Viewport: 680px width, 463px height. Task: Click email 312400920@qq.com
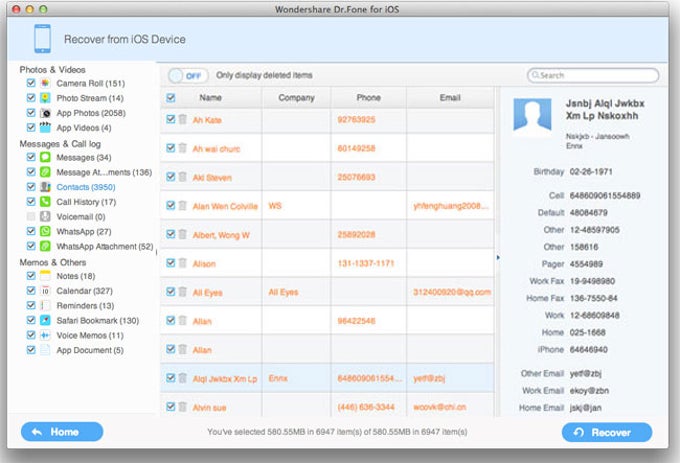(452, 292)
